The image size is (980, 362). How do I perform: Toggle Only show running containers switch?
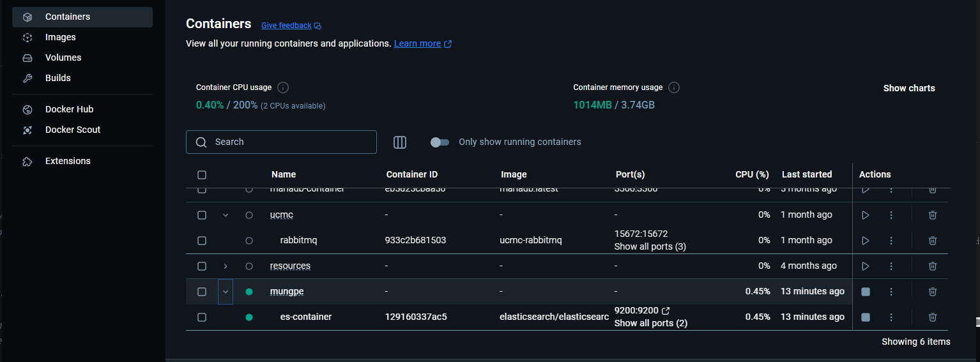coord(440,142)
